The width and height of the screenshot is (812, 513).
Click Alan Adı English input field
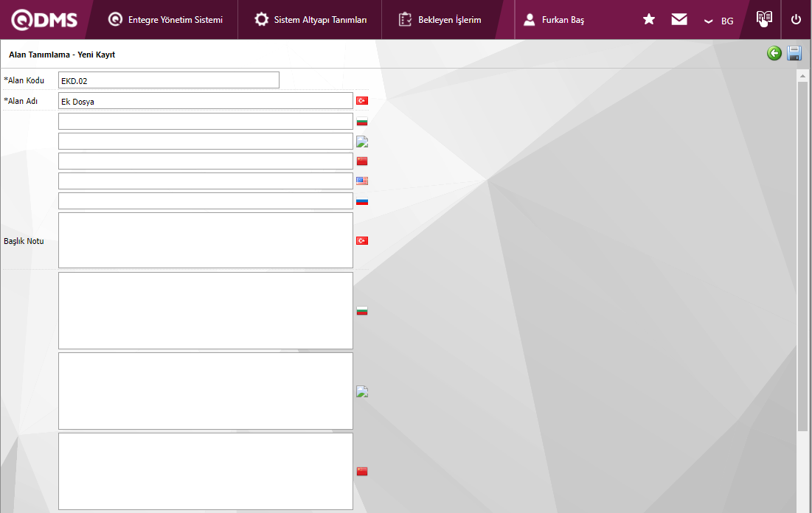pos(206,181)
